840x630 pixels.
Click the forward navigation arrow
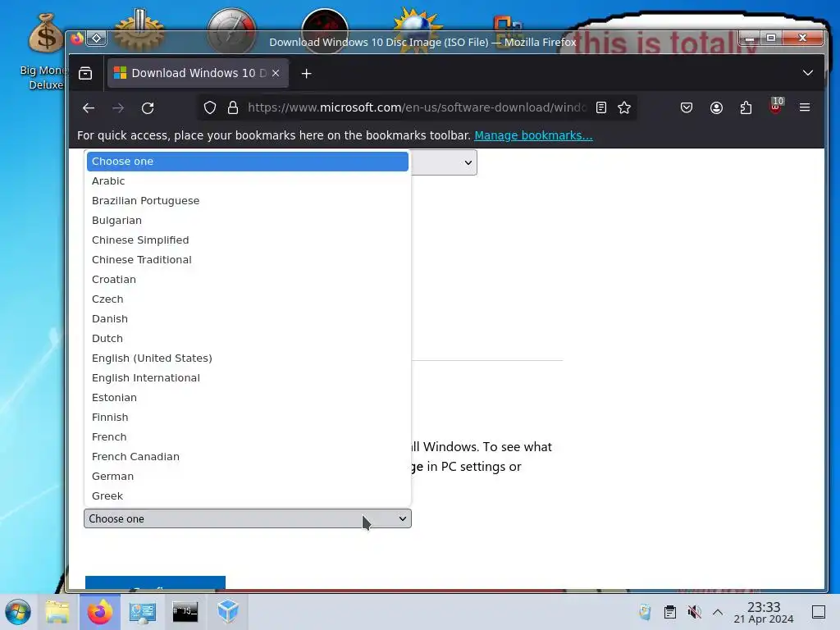(118, 107)
